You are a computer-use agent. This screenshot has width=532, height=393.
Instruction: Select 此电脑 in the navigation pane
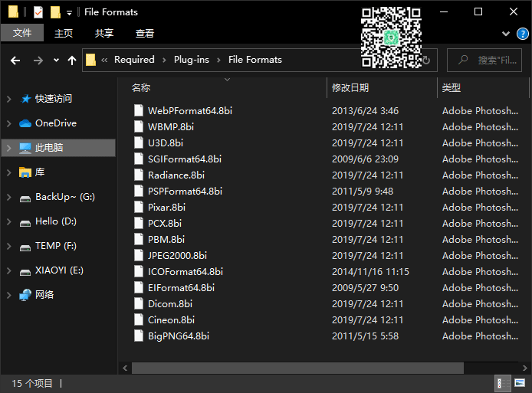pos(49,148)
